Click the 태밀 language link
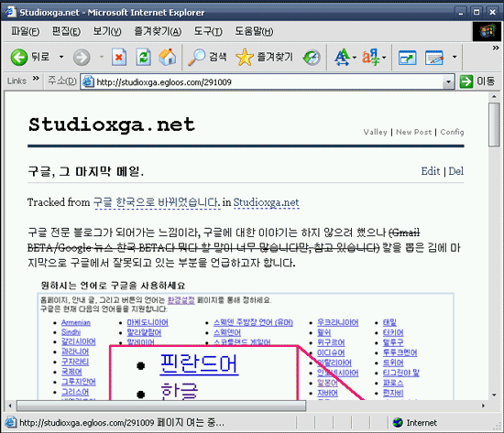Viewport: 504px width, 433px height. (389, 322)
